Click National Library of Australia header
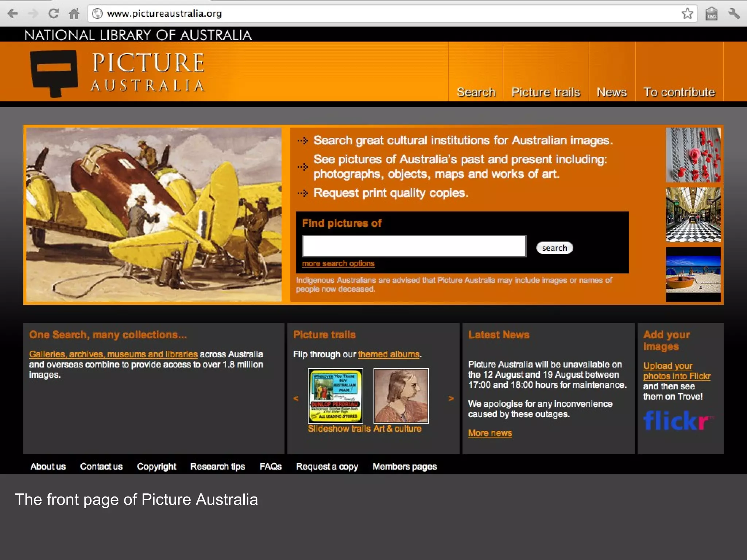Screen dimensions: 747x560 point(138,35)
